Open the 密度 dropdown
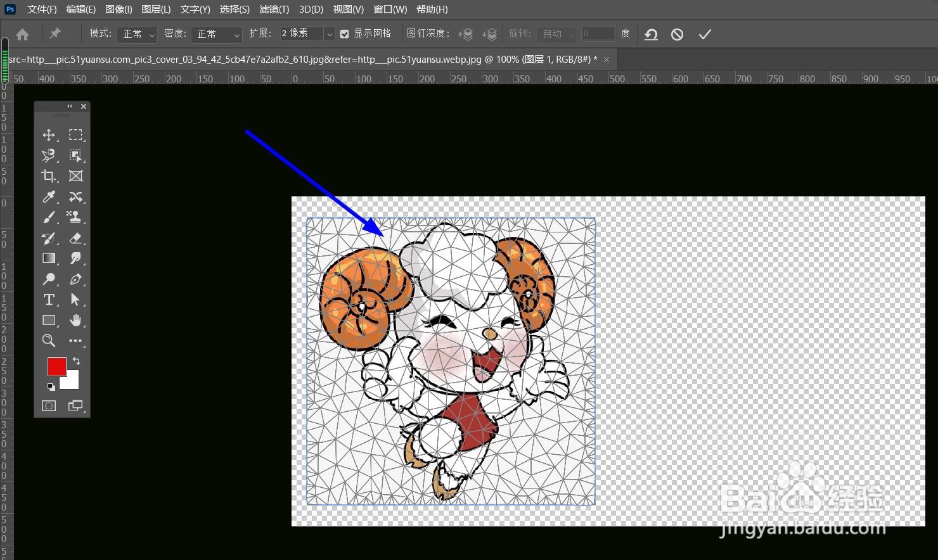938x560 pixels. (217, 34)
